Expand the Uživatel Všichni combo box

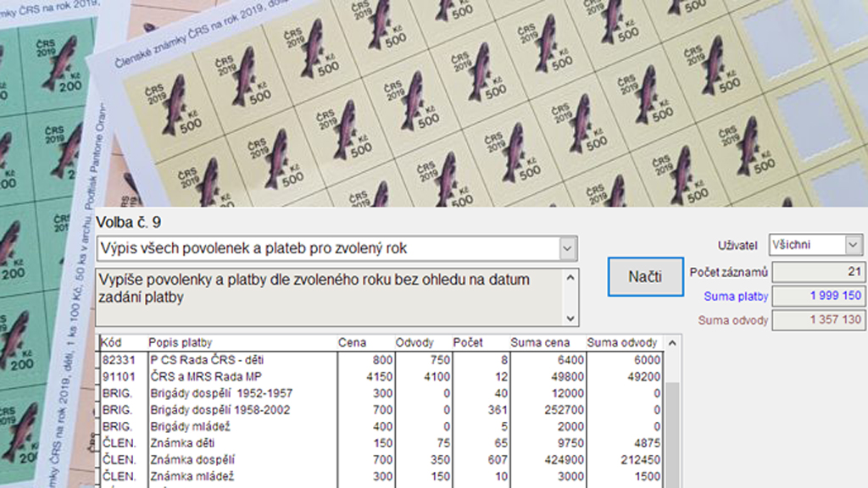click(x=853, y=245)
